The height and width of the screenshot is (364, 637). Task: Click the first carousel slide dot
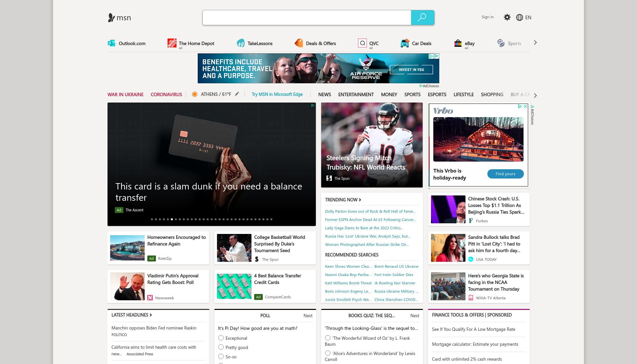pos(152,219)
